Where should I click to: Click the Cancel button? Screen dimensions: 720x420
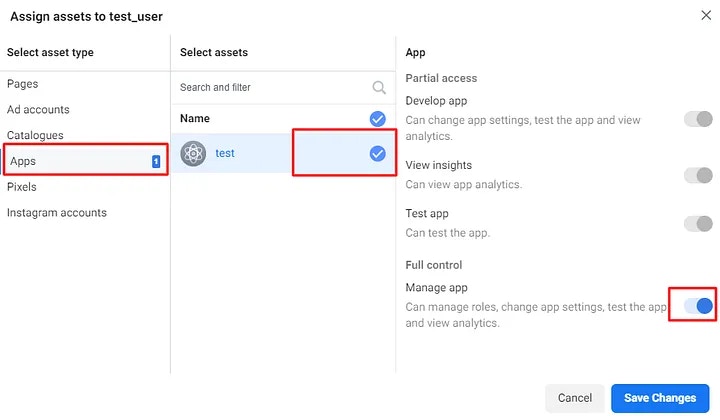pos(574,398)
